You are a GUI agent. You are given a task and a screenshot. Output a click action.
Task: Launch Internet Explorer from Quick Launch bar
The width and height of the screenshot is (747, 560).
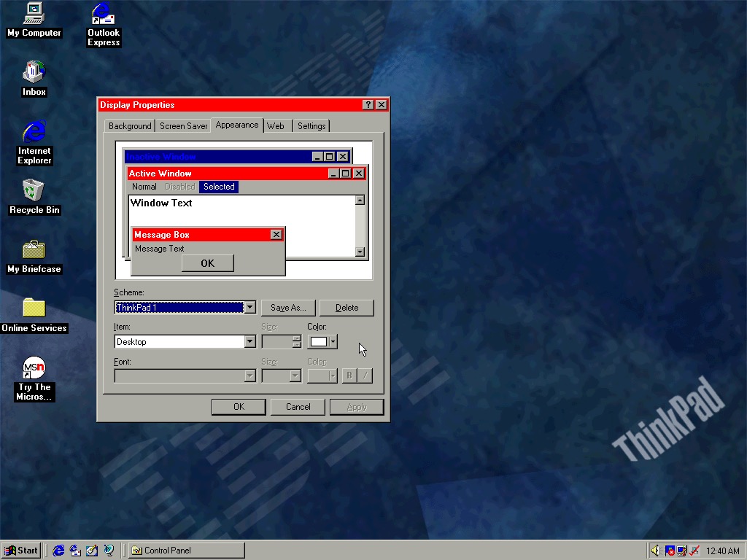(58, 551)
